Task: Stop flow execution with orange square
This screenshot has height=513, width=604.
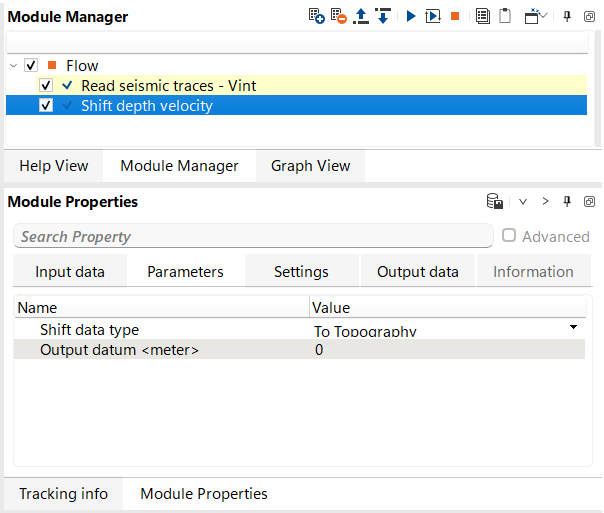Action: point(454,16)
